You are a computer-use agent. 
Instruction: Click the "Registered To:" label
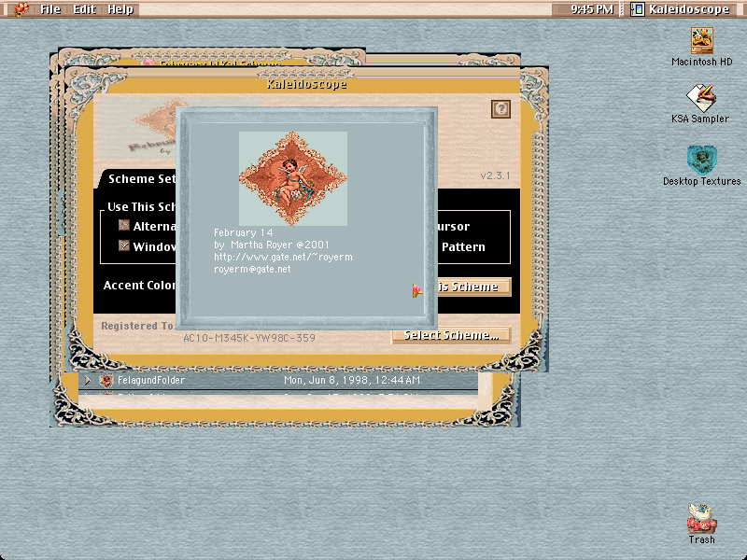[x=138, y=326]
